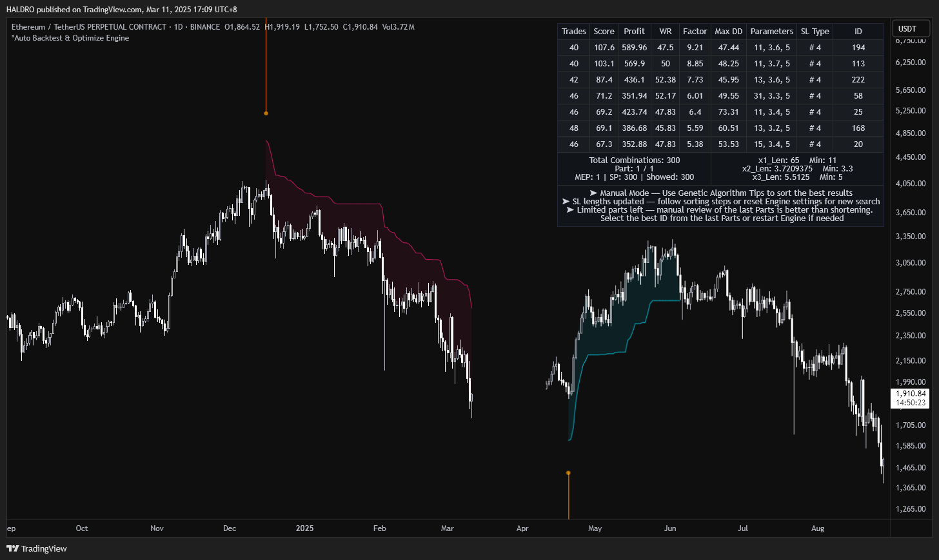
Task: Click the Profit value 589.96
Action: pyautogui.click(x=635, y=48)
